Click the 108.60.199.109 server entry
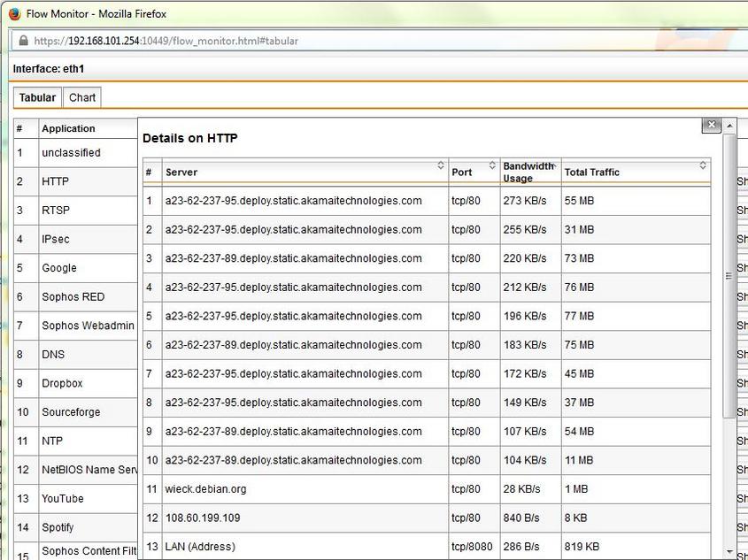This screenshot has width=748, height=560. pos(203,518)
